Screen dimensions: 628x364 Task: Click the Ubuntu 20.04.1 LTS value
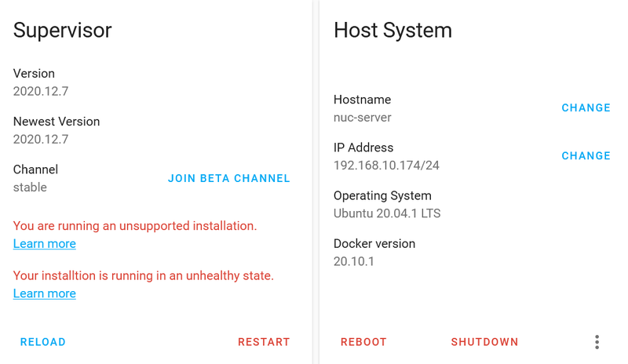click(387, 213)
